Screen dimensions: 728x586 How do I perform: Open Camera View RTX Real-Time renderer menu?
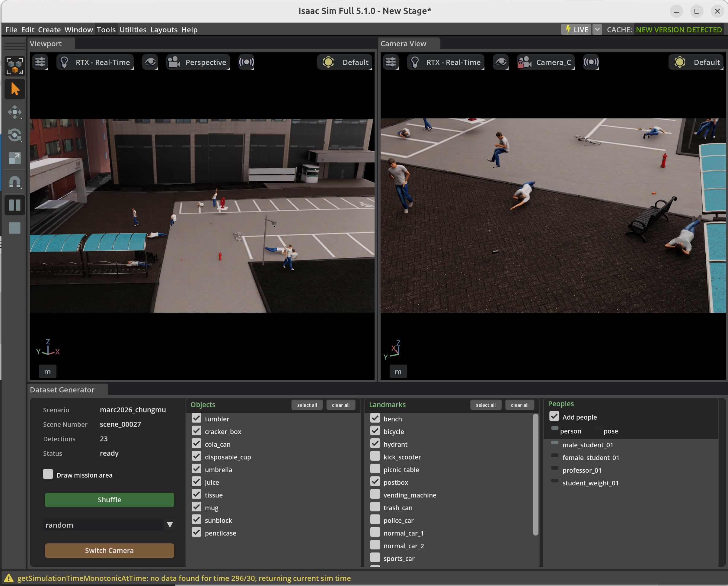(x=446, y=62)
